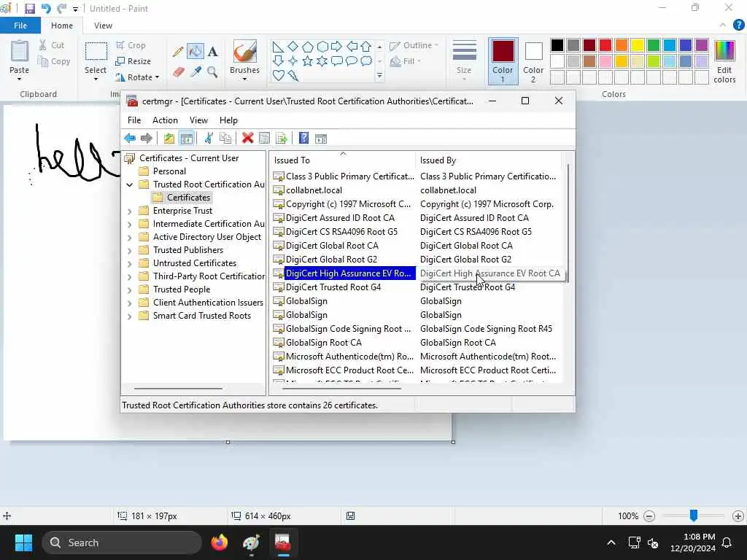
Task: Expand the Trusted People node
Action: tap(130, 289)
